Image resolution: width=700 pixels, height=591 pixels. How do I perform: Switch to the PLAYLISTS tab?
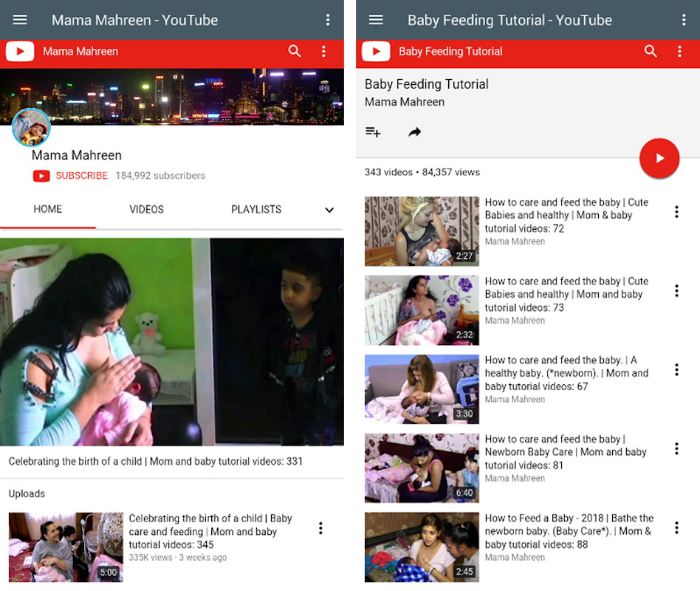(256, 209)
